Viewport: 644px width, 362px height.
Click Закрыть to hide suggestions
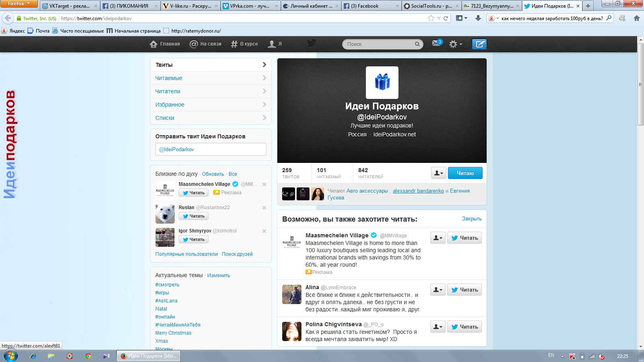pyautogui.click(x=472, y=219)
